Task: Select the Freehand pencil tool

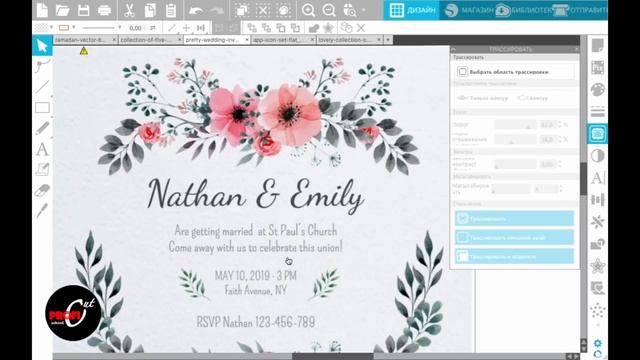Action: tap(42, 128)
